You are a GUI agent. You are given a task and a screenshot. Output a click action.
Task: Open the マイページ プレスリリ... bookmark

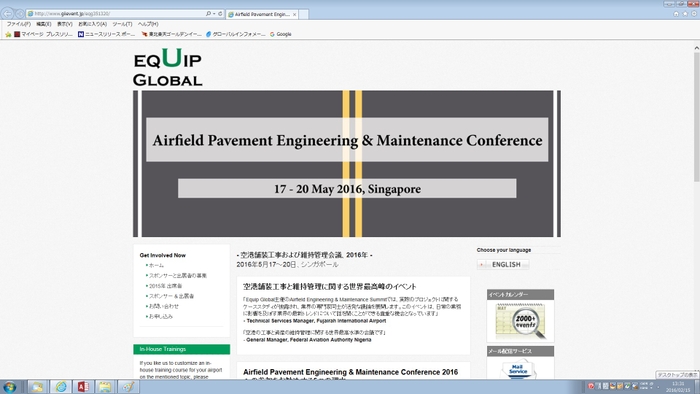tap(43, 34)
